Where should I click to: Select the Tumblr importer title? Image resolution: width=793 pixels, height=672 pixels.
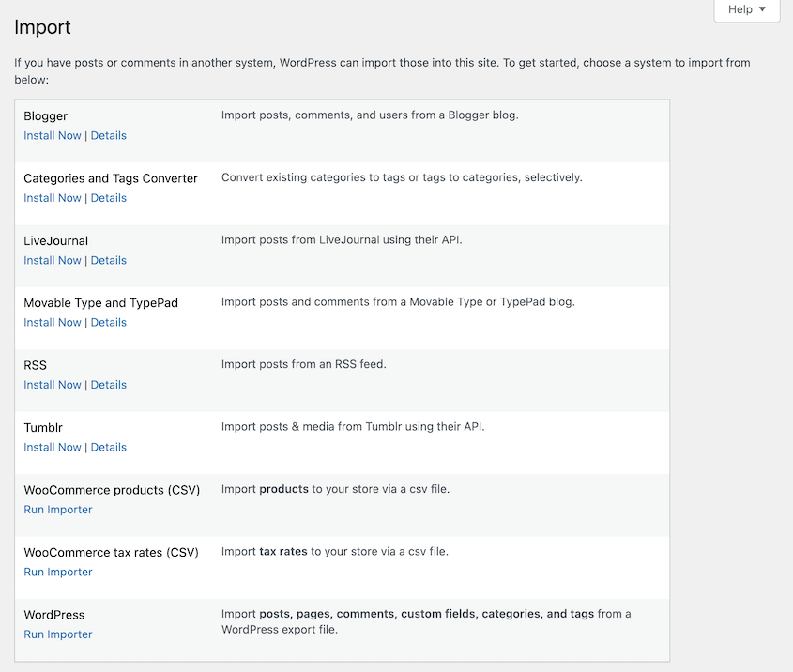point(43,428)
